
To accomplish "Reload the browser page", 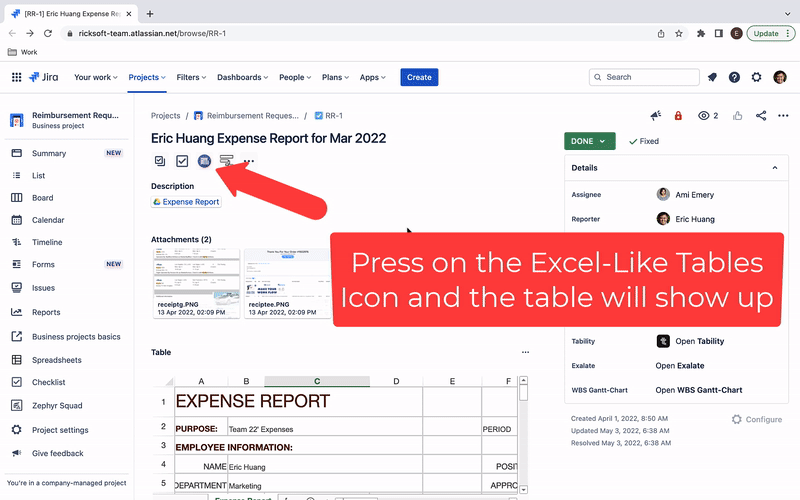I will pyautogui.click(x=48, y=34).
